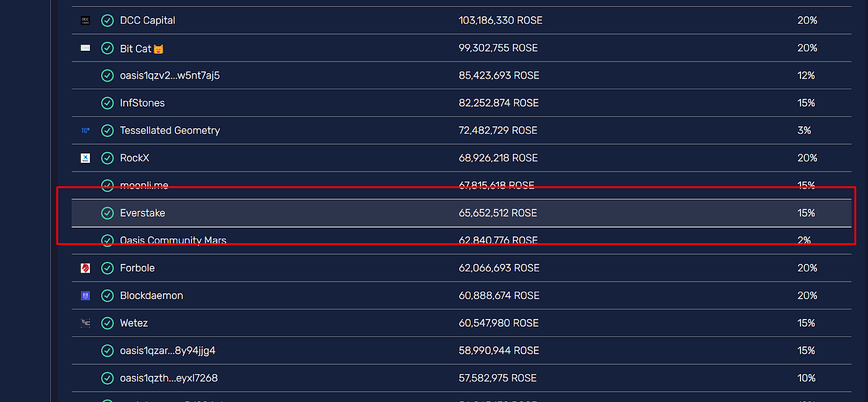Click the check icon beside oasis1qzar...8y94jjg4
Screen dimensions: 868x402
(107, 351)
